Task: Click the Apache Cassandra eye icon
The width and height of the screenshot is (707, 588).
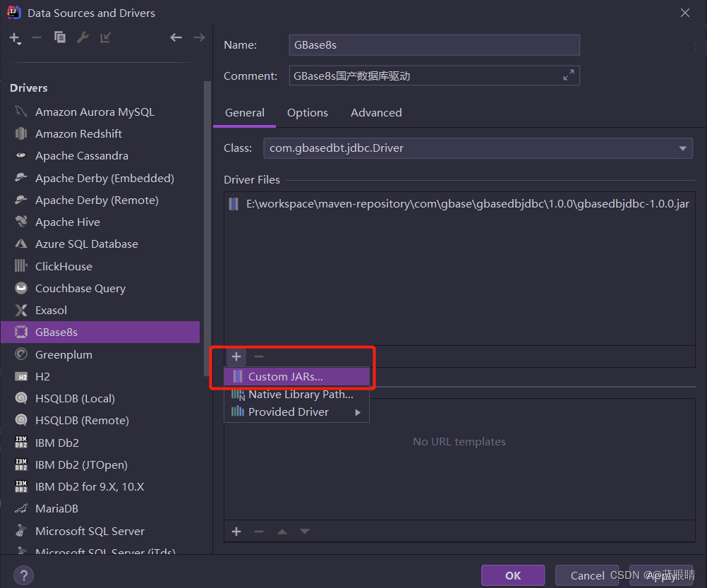Action: tap(20, 155)
